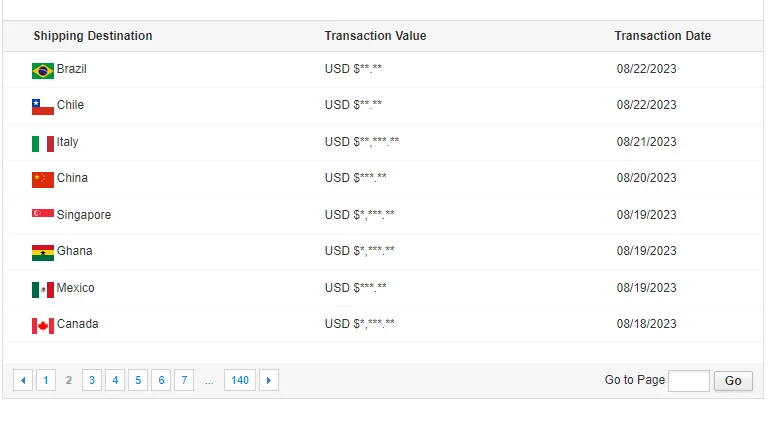The height and width of the screenshot is (424, 773).
Task: Go to next page arrow
Action: [x=269, y=380]
